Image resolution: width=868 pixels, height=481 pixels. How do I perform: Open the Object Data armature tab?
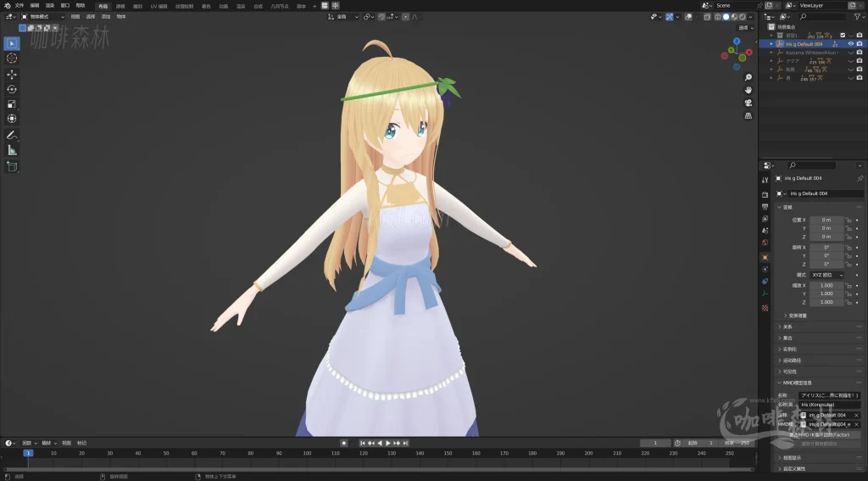click(765, 294)
